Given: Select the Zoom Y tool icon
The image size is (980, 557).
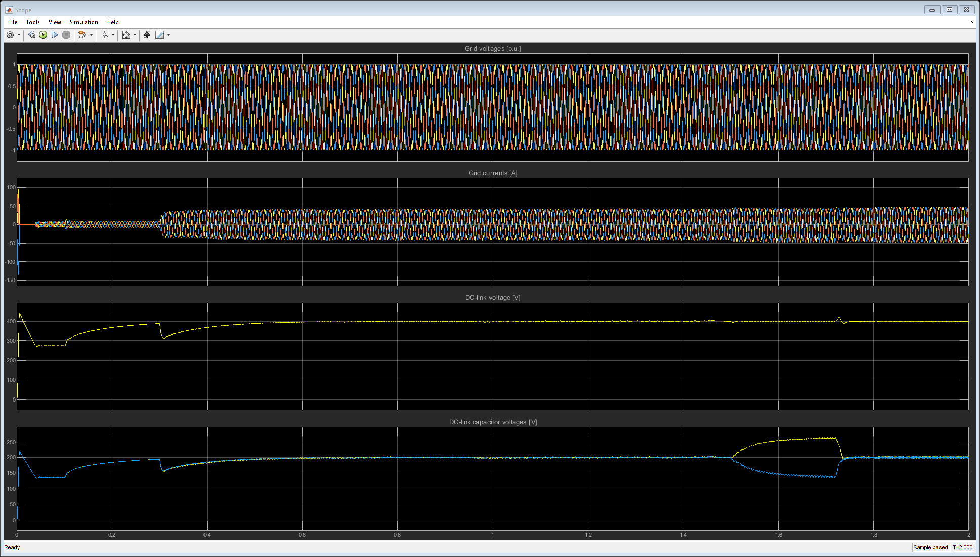Looking at the screenshot, I should coord(105,35).
